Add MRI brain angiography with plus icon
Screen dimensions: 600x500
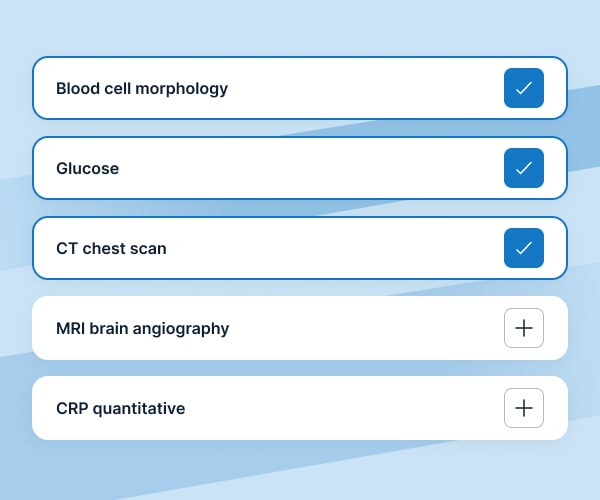point(524,328)
